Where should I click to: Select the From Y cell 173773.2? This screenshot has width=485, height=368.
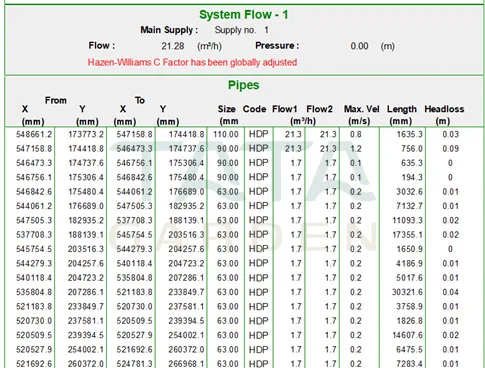86,134
